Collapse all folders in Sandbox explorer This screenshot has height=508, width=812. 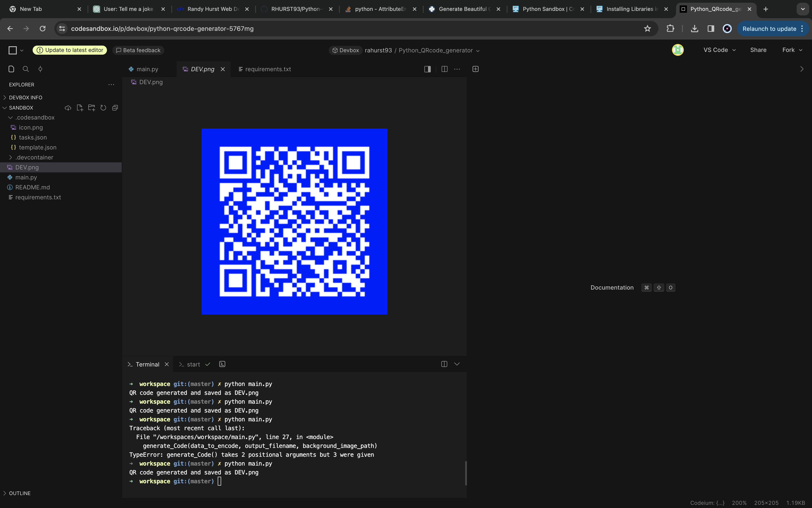pos(115,108)
